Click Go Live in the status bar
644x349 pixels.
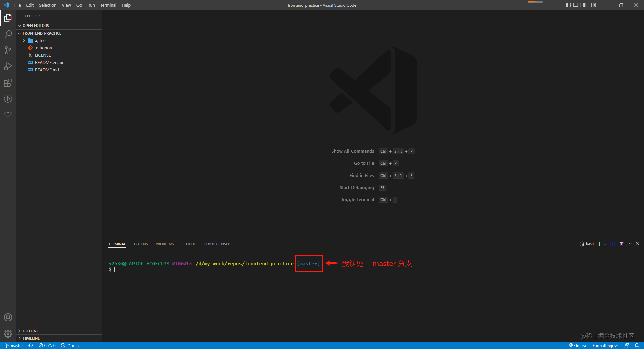pos(578,345)
